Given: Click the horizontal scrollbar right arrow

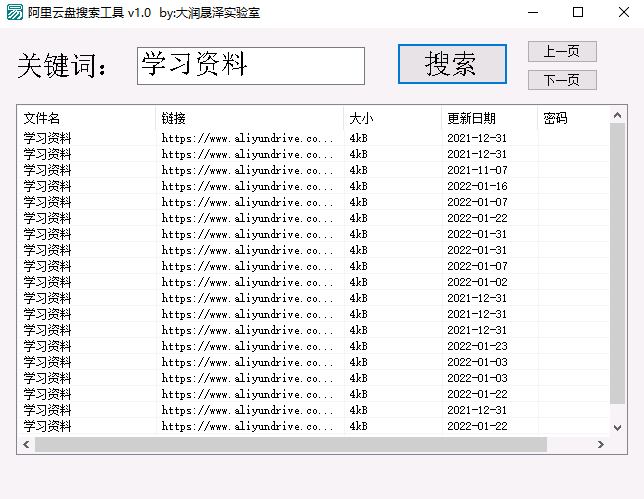Looking at the screenshot, I should [601, 444].
